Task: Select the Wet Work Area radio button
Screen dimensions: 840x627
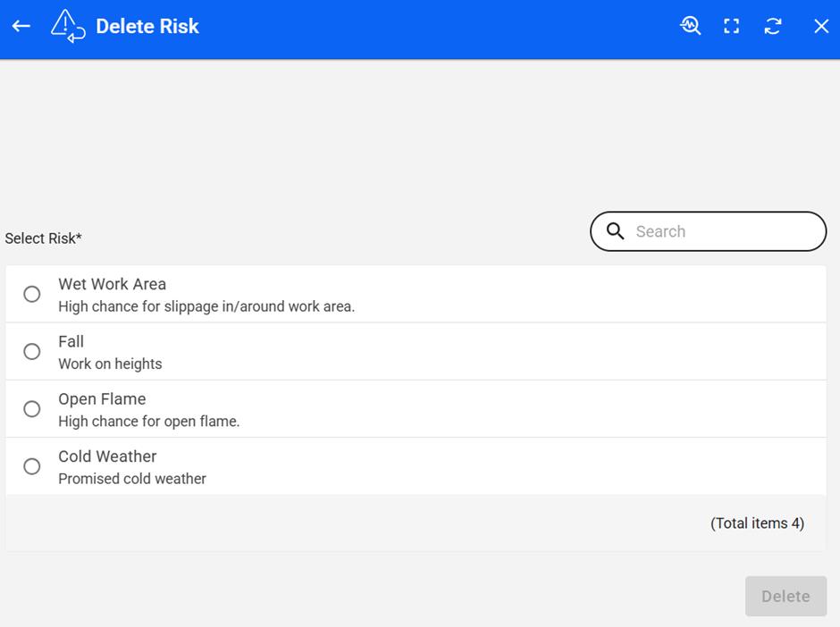Action: click(32, 294)
